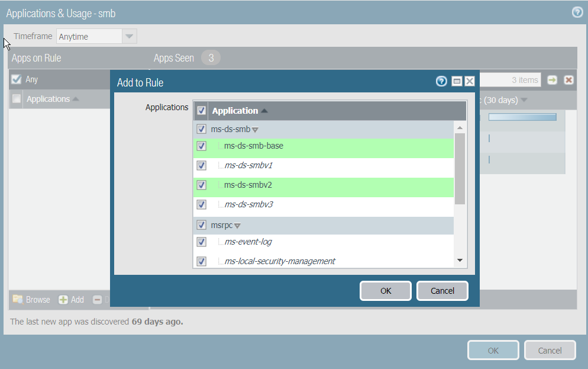Collapse the ms-ds-smb group arrow
This screenshot has width=588, height=369.
(255, 130)
